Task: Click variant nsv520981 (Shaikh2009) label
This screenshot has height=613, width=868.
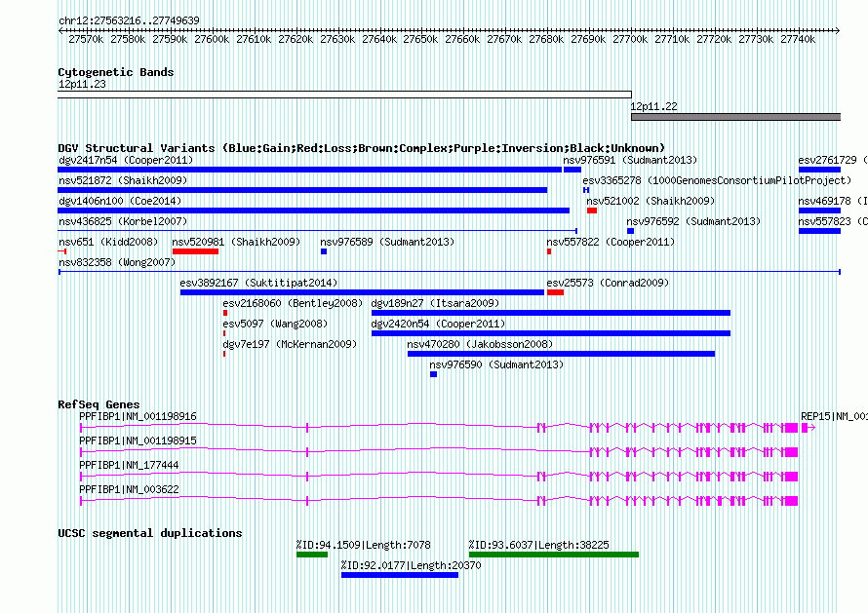Action: (236, 242)
